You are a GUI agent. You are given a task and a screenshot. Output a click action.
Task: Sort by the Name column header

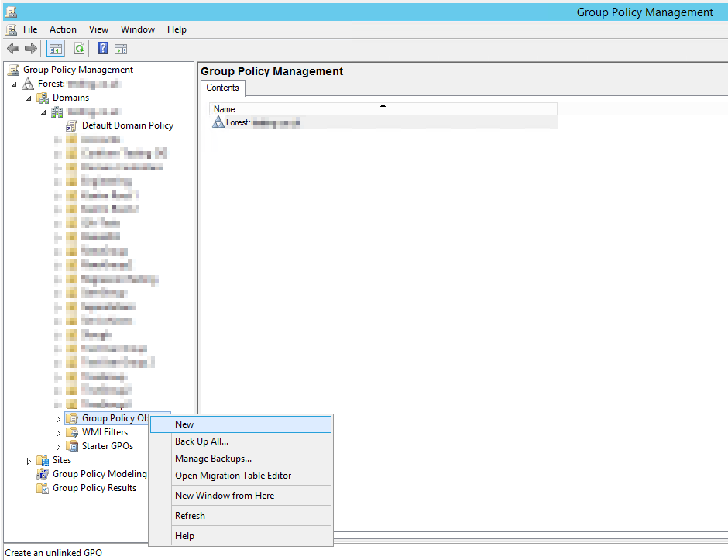pyautogui.click(x=383, y=109)
